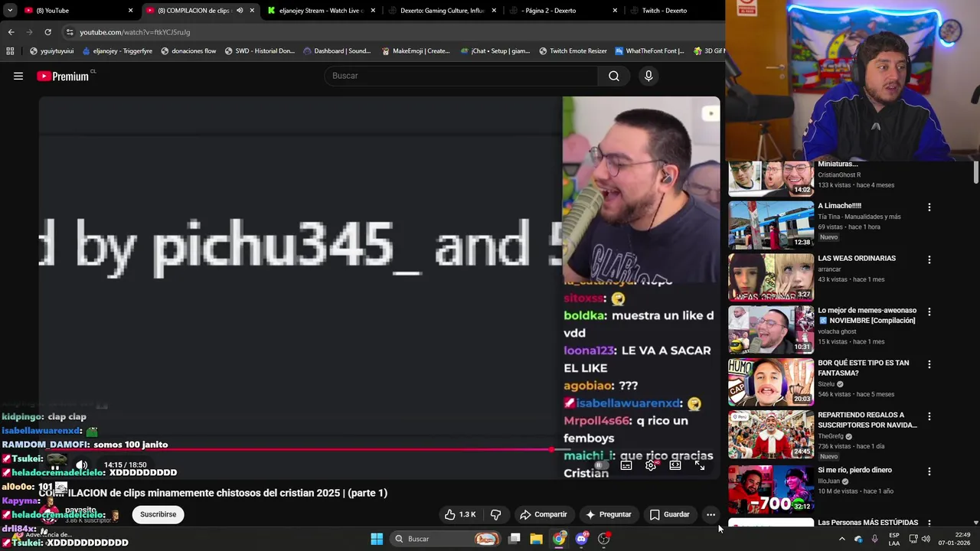Open Twitch Emote Resizer bookmark

coord(573,51)
